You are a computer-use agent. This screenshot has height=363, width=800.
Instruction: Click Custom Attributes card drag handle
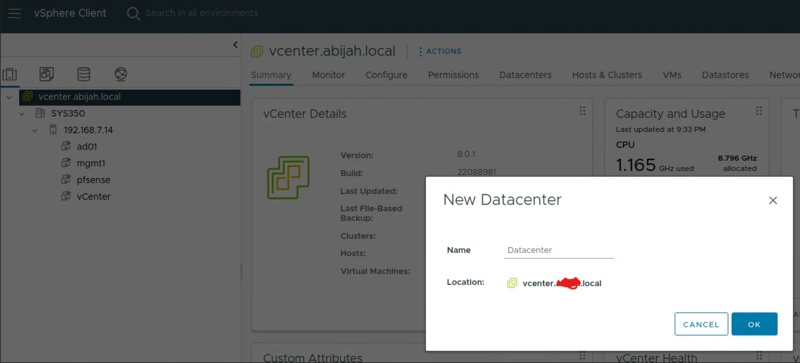pyautogui.click(x=582, y=356)
